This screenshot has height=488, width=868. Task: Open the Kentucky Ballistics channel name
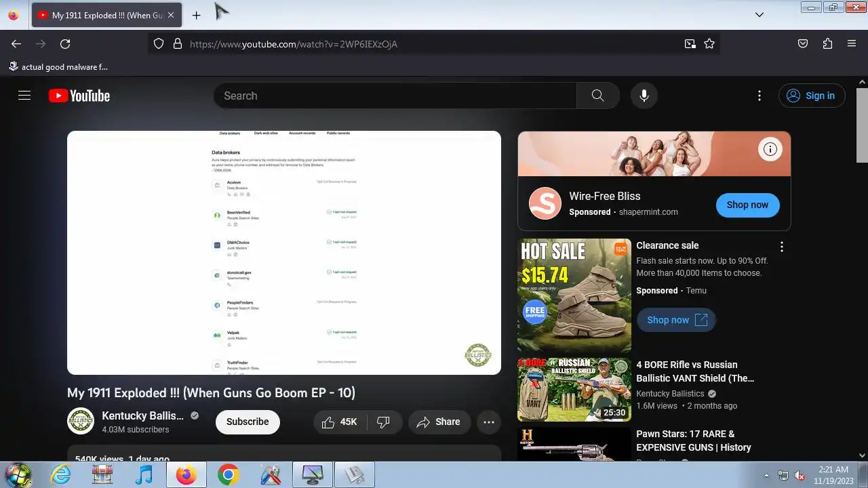coord(142,415)
